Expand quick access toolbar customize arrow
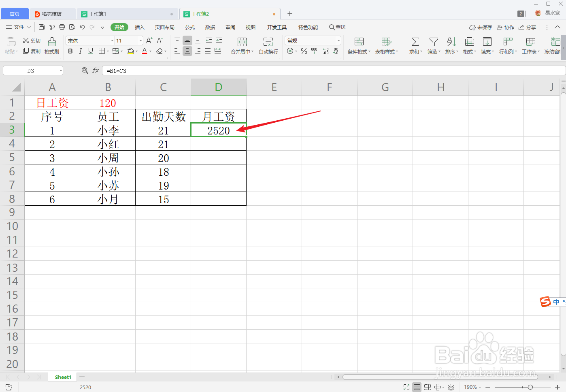 coord(102,27)
